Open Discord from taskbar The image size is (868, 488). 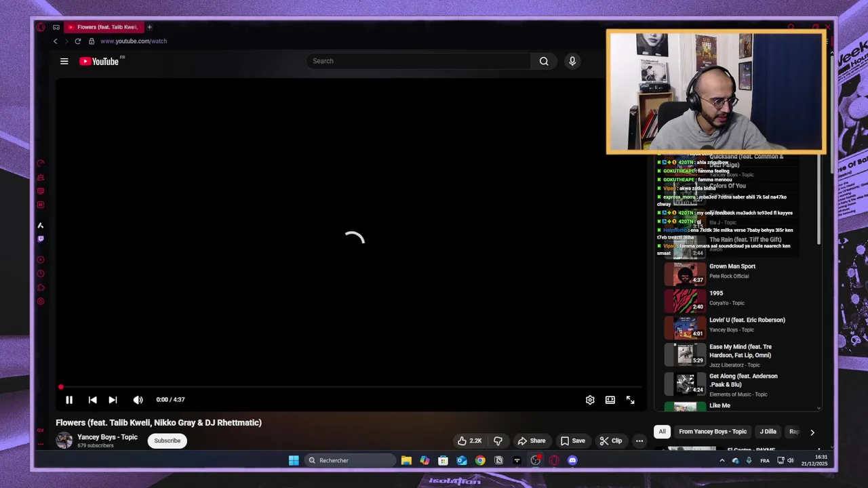coord(572,461)
